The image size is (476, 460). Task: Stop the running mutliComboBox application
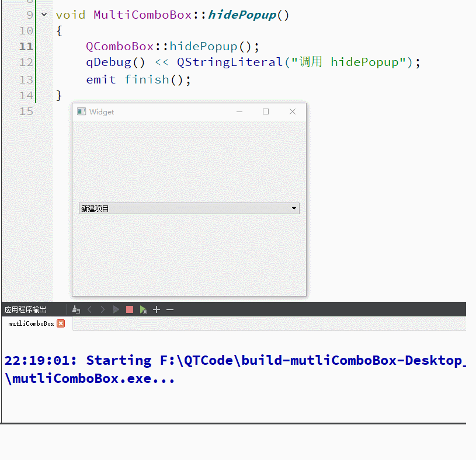(129, 309)
